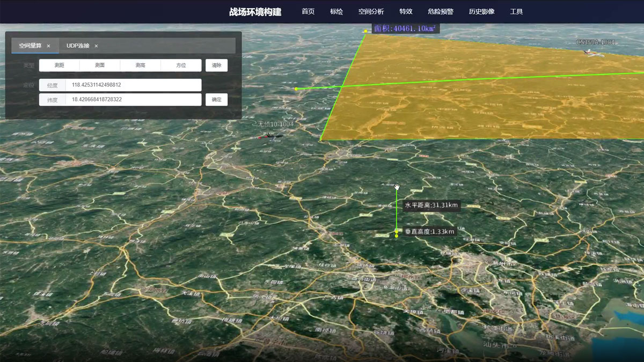Focus the 经度 longitude input field
The height and width of the screenshot is (362, 644).
(x=133, y=85)
